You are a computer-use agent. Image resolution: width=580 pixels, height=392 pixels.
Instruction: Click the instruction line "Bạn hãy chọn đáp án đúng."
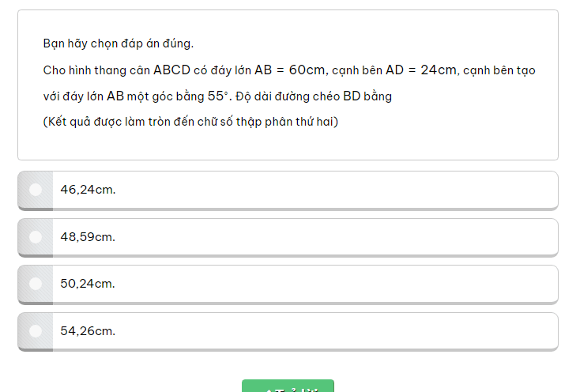pyautogui.click(x=119, y=43)
